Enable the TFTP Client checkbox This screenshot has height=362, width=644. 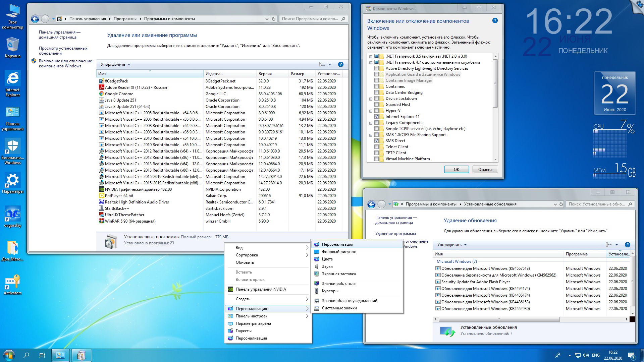tap(376, 153)
